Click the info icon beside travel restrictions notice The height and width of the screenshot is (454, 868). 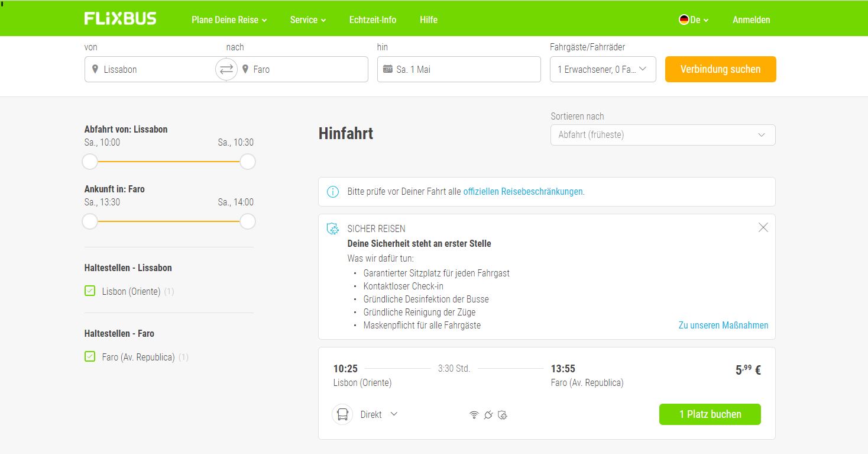(333, 192)
